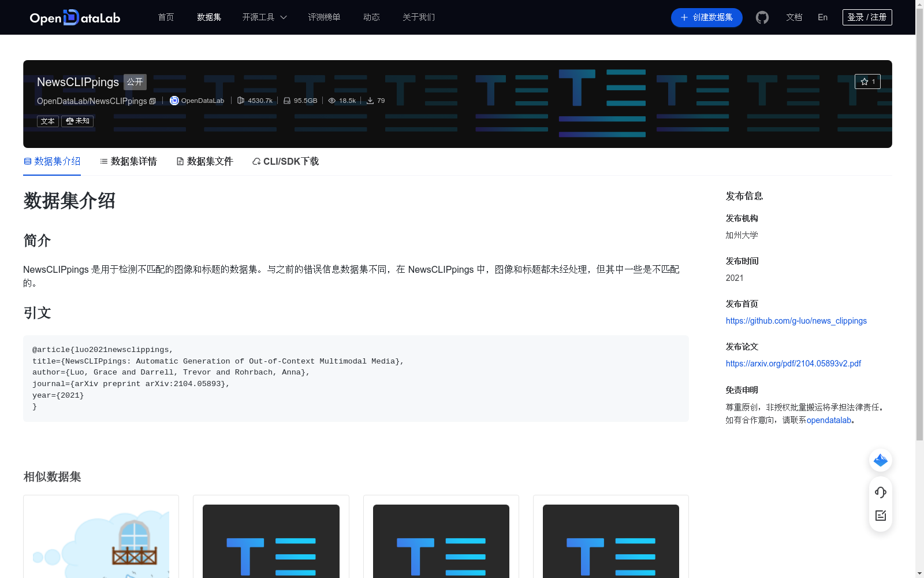Open the first similar dataset card with cloud illustration
The height and width of the screenshot is (578, 924).
(x=101, y=536)
